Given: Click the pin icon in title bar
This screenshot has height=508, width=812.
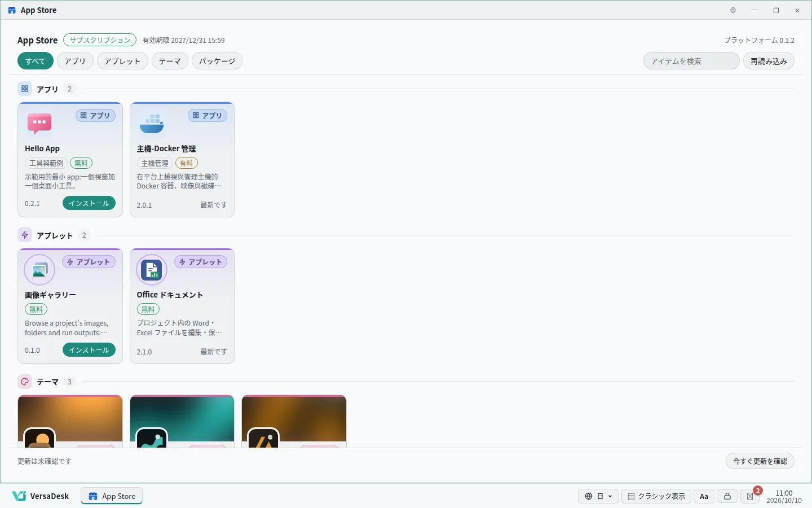Looking at the screenshot, I should click(733, 10).
